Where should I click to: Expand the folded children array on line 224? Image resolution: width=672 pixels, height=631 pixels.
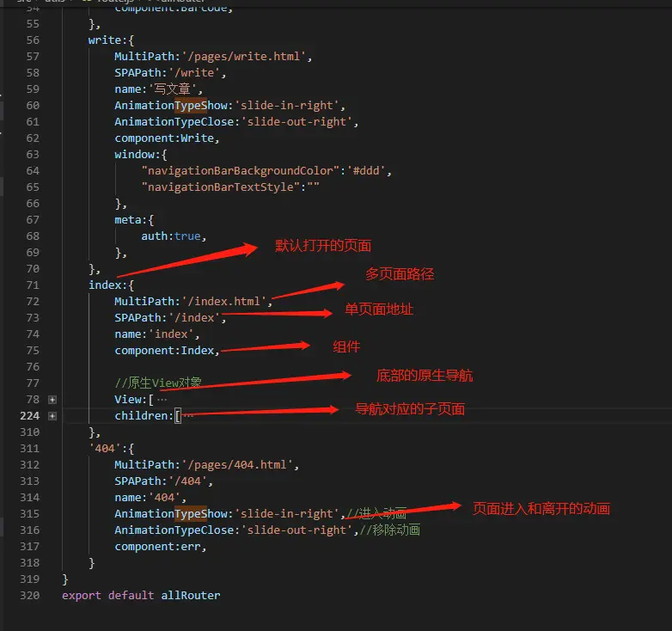tap(52, 416)
